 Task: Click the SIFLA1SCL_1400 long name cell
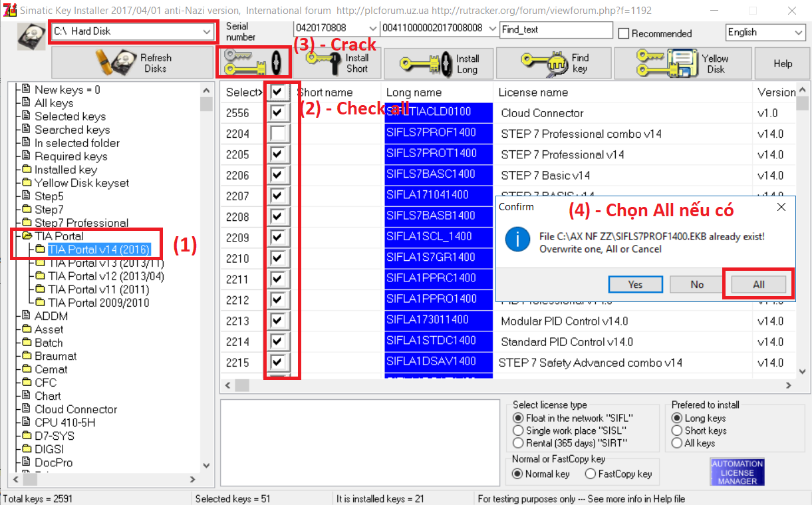pyautogui.click(x=438, y=237)
